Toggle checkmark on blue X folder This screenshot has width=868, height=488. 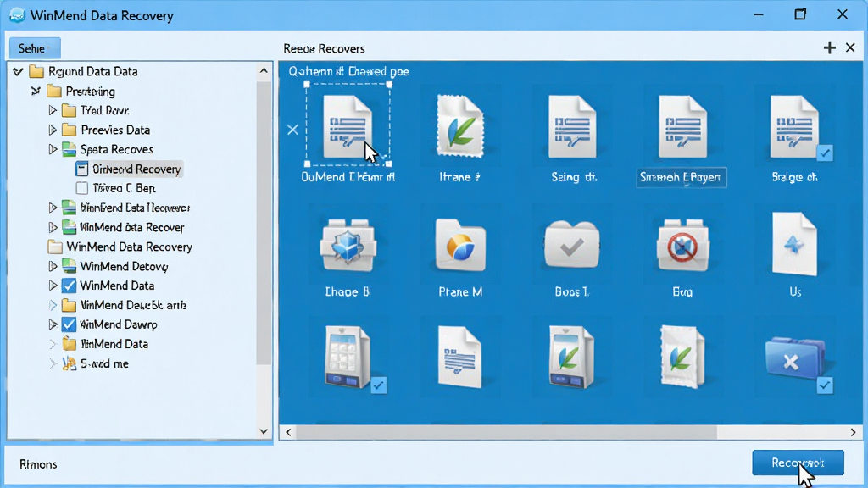click(x=825, y=385)
